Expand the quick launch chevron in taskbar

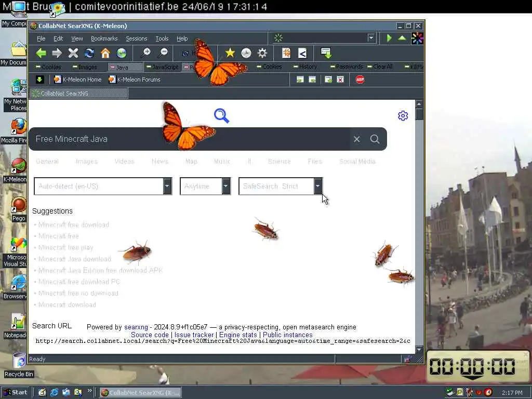(89, 391)
